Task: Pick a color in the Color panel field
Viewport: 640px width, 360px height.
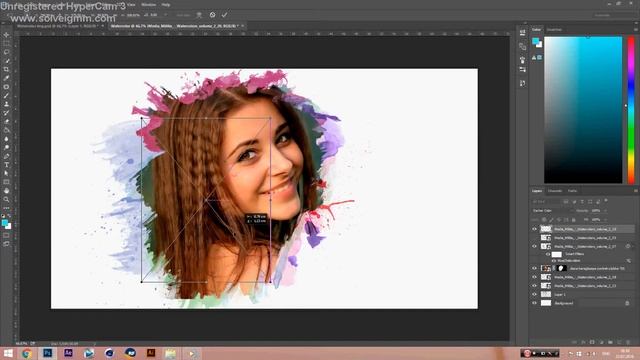Action: click(583, 109)
